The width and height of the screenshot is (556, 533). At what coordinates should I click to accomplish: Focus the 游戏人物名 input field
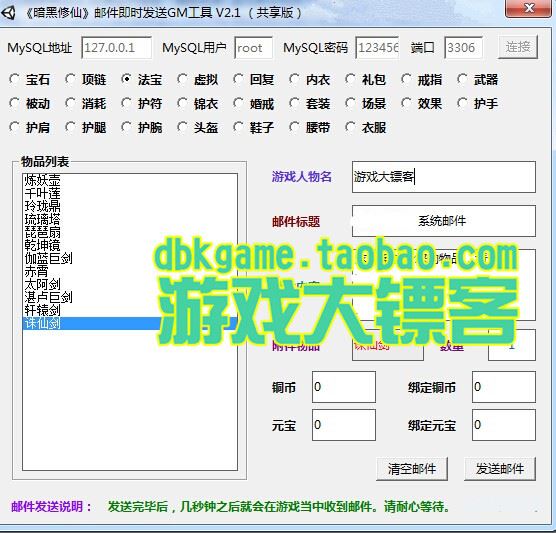point(444,177)
